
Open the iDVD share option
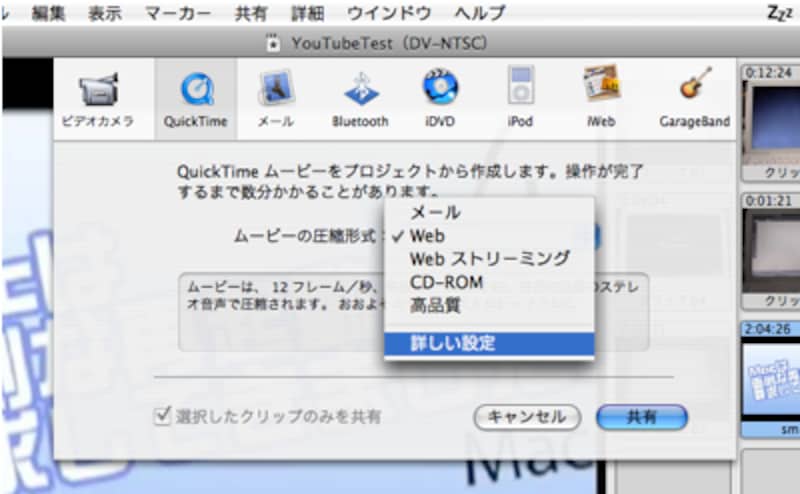tap(440, 99)
